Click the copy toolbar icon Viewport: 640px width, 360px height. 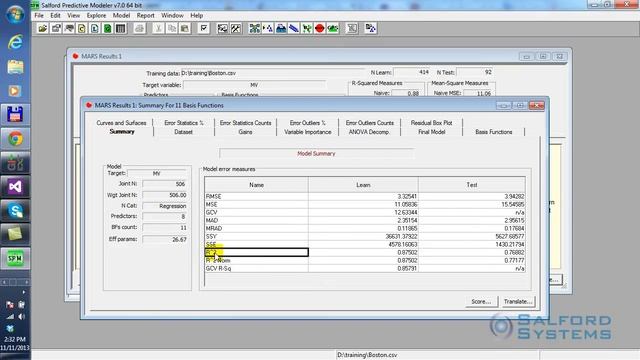pos(172,28)
